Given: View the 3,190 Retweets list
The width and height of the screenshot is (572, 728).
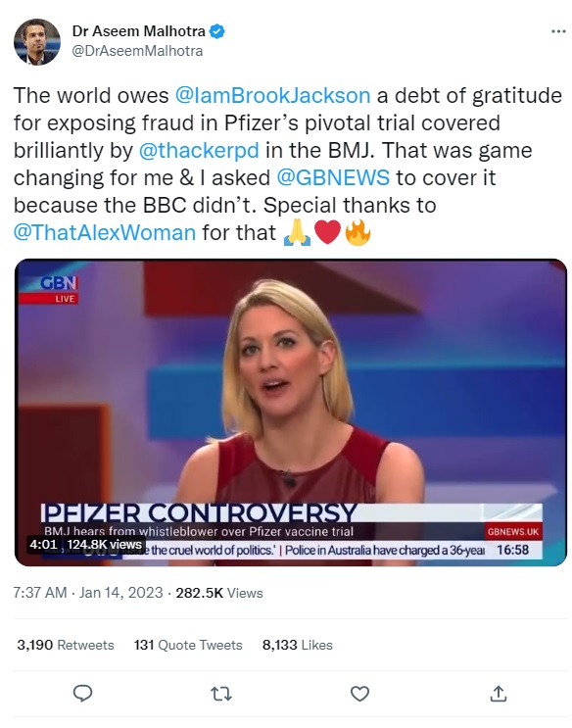Looking at the screenshot, I should tap(66, 645).
